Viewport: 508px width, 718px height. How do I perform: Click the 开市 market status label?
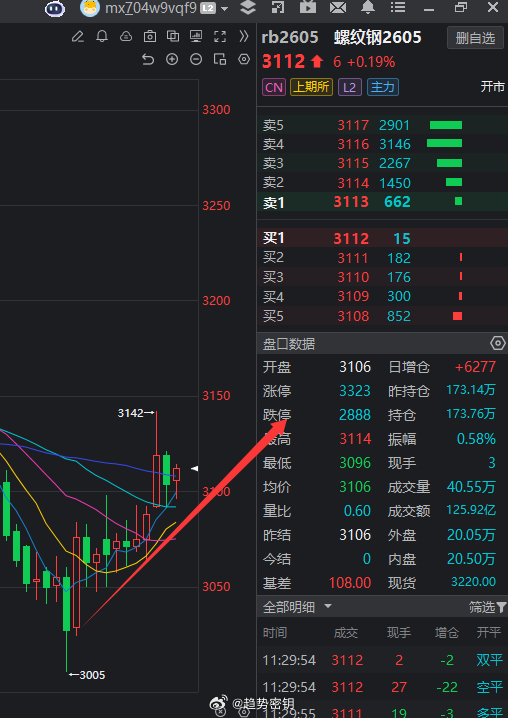(492, 87)
